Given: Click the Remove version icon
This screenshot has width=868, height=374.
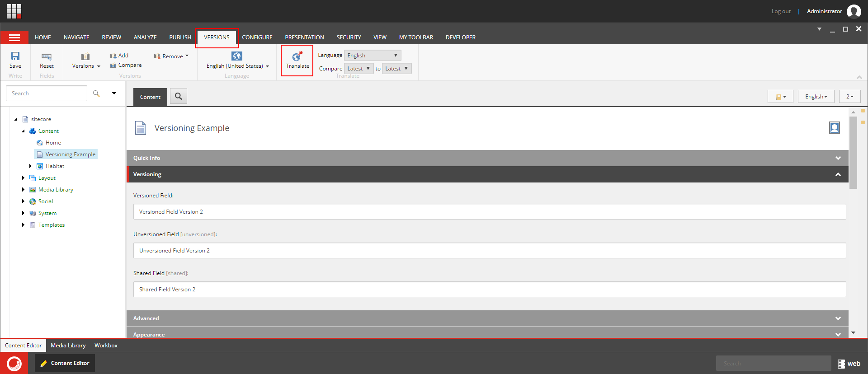Looking at the screenshot, I should pyautogui.click(x=157, y=56).
